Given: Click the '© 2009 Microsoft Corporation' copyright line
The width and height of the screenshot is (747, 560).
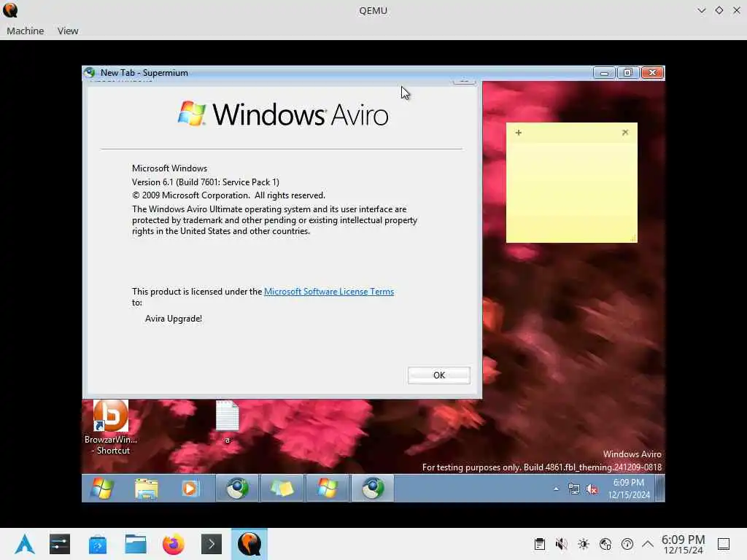Looking at the screenshot, I should (228, 195).
